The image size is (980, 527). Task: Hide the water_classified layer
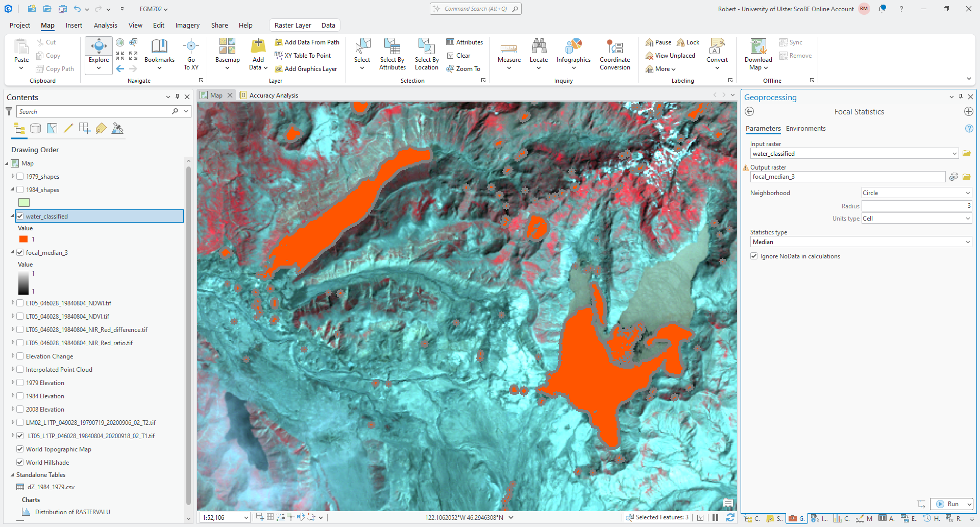(x=20, y=217)
